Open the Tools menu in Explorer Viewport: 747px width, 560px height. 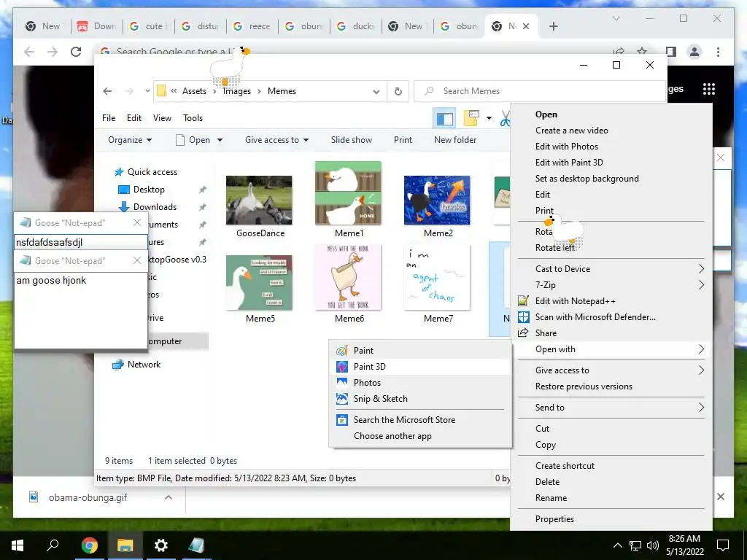193,118
